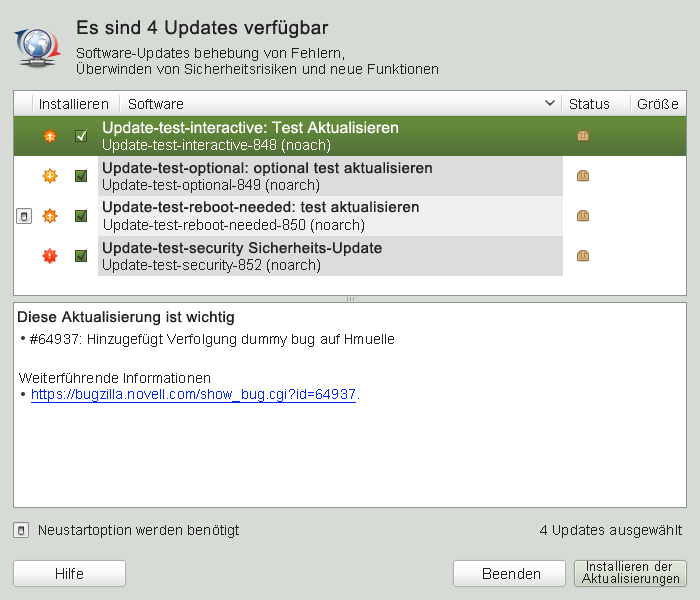Click 'Neustartoption werden benötigt' label
The image size is (700, 600).
pyautogui.click(x=138, y=530)
